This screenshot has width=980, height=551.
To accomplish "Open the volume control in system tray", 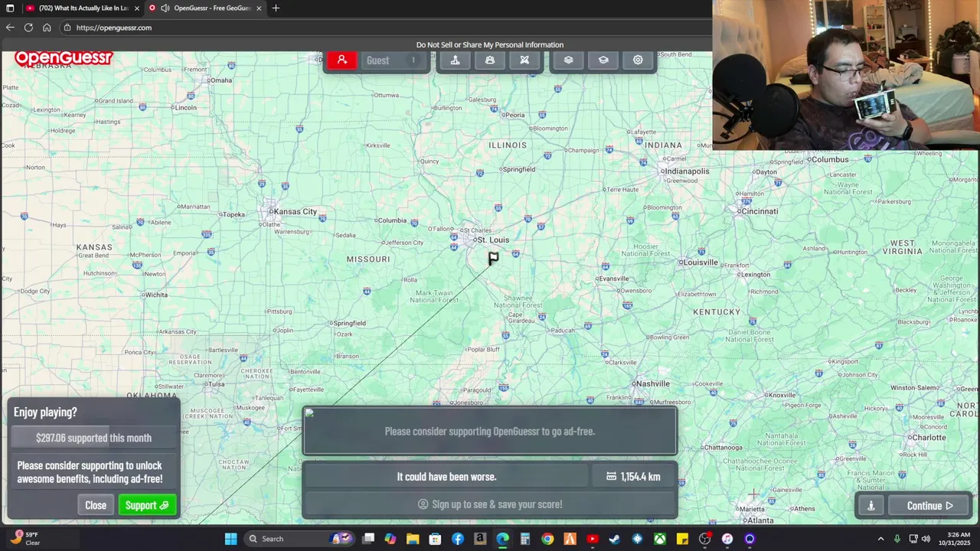I will [926, 539].
